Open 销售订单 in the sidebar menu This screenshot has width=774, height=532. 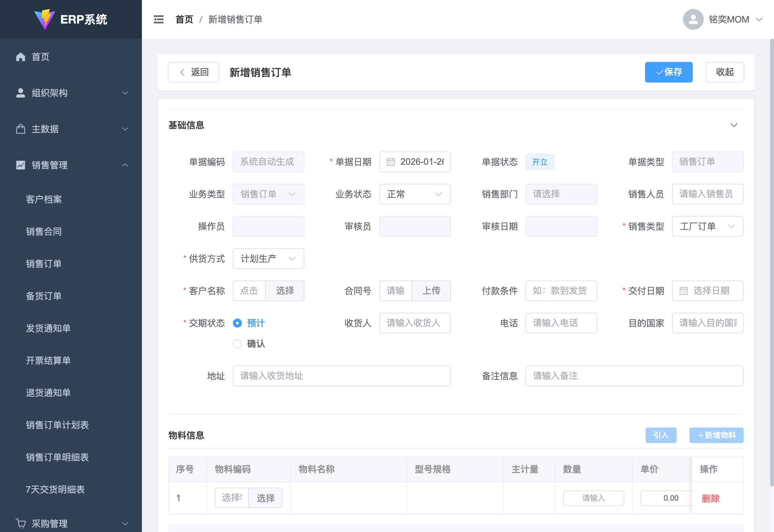(x=44, y=264)
